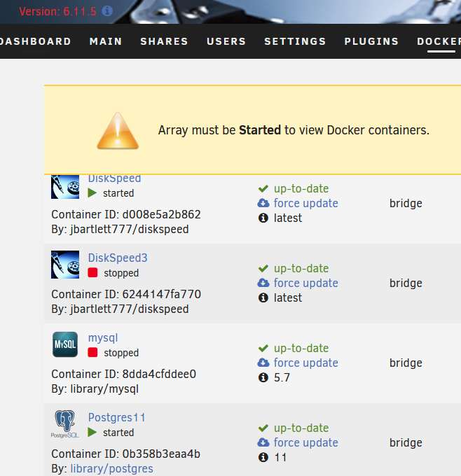Click Postgres11 up-to-date checkmark icon
This screenshot has height=476, width=461.
(263, 428)
